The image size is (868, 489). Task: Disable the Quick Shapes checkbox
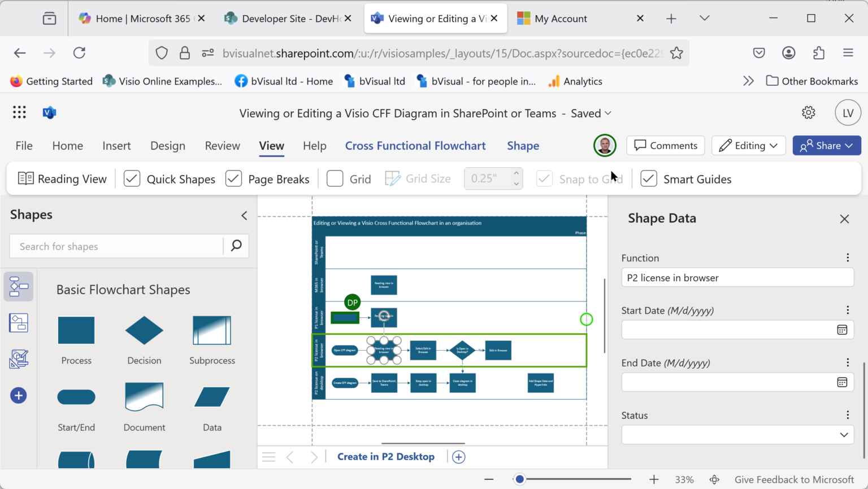[131, 178]
